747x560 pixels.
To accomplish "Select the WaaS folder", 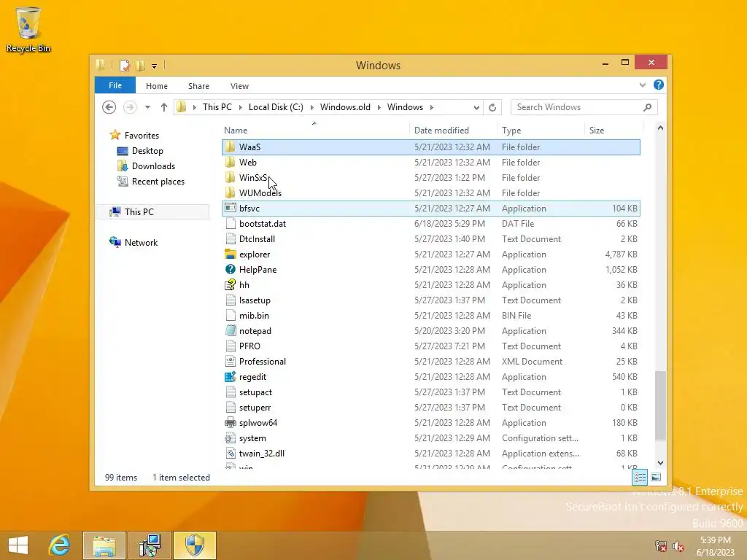I will tap(430, 147).
